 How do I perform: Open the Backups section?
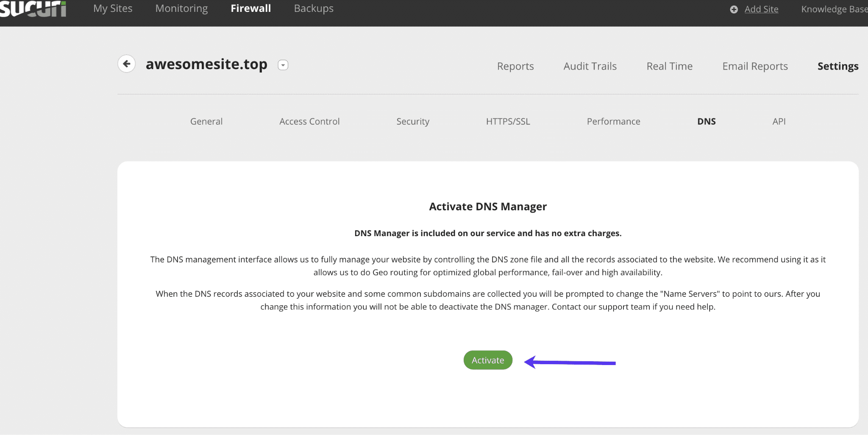coord(313,8)
